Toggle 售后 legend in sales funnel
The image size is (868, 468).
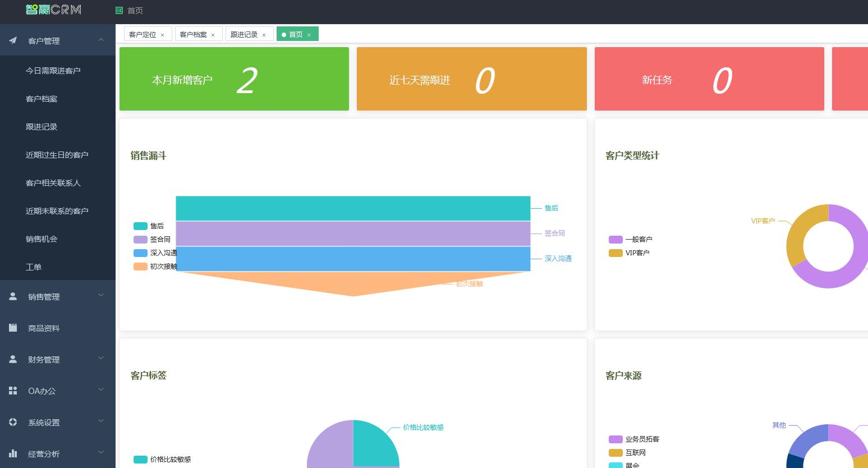[x=149, y=226]
